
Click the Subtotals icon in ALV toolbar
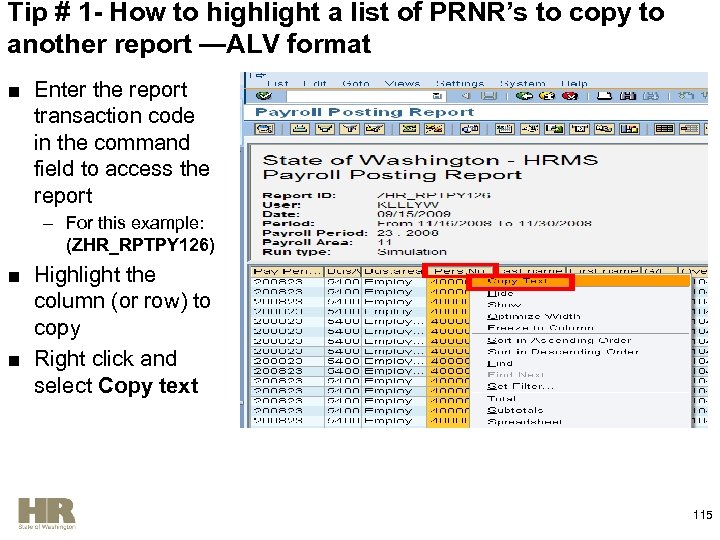click(434, 129)
